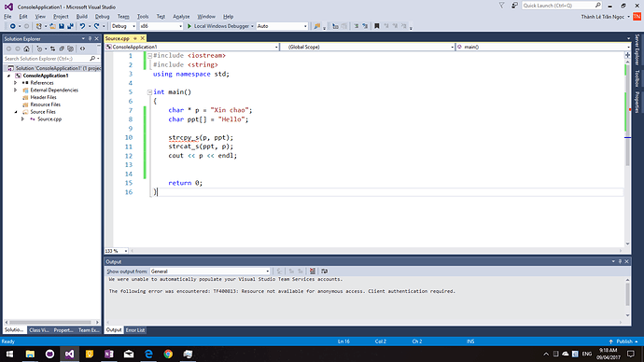Viewport: 644px width, 362px height.
Task: Click Collapse All icon in Solution Explorer
Action: pyautogui.click(x=62, y=49)
